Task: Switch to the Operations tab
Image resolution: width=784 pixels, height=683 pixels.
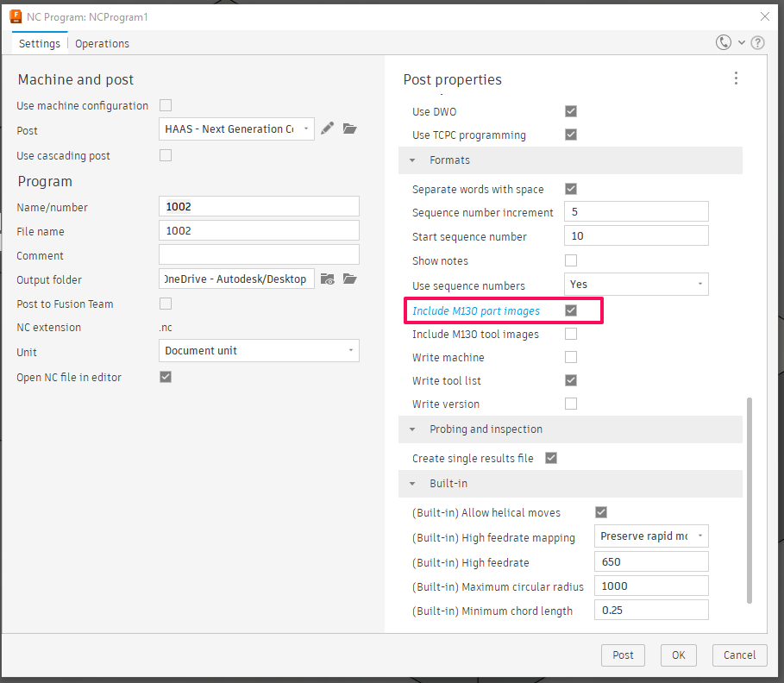Action: click(101, 43)
